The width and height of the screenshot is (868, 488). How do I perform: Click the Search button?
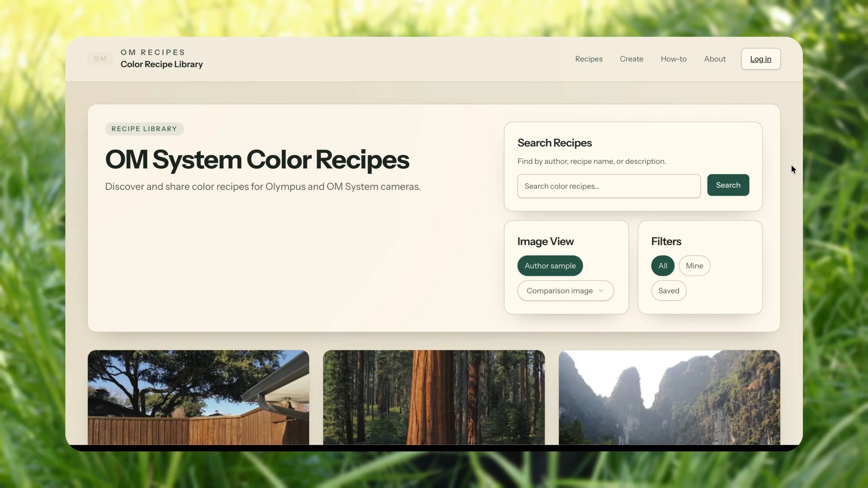[728, 185]
